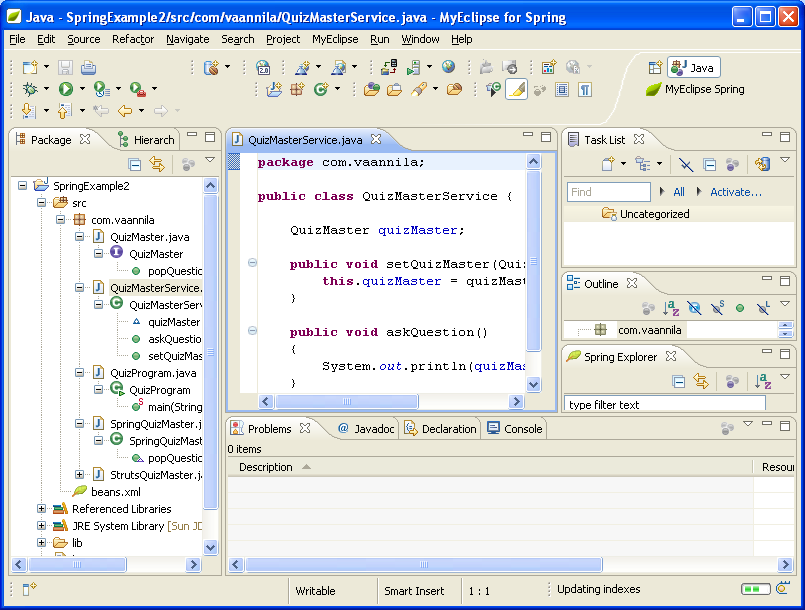Screen dimensions: 805x610
Task: Click the Description column header
Action: (490, 467)
